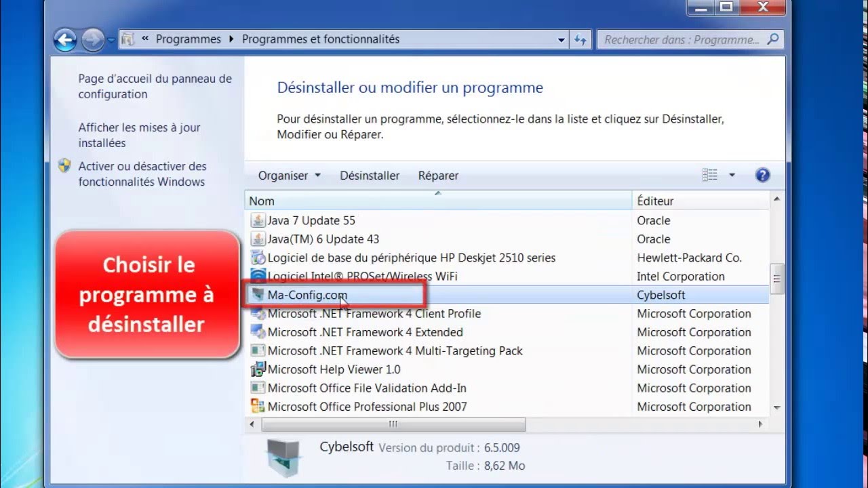Click the horizontal scrollbar left arrow

(252, 424)
